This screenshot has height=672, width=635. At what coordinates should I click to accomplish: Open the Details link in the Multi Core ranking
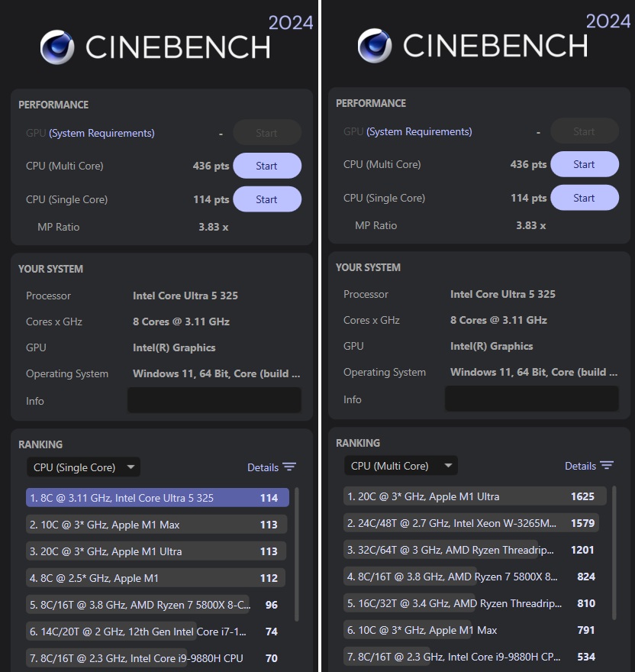(580, 466)
